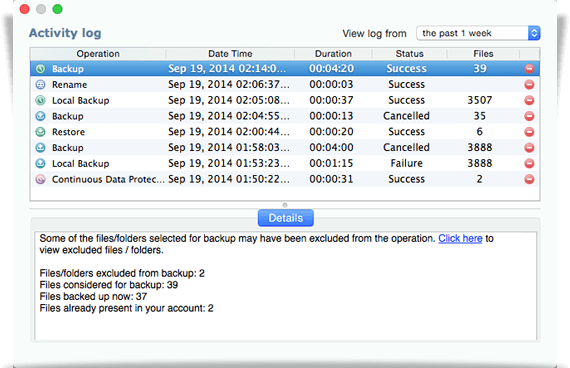Viewport: 570px width, 368px height.
Task: Delete the selected Backup log entry
Action: pyautogui.click(x=529, y=69)
